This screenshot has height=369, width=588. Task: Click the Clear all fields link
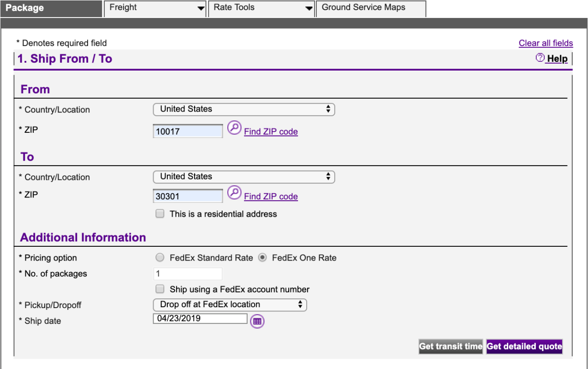tap(546, 42)
